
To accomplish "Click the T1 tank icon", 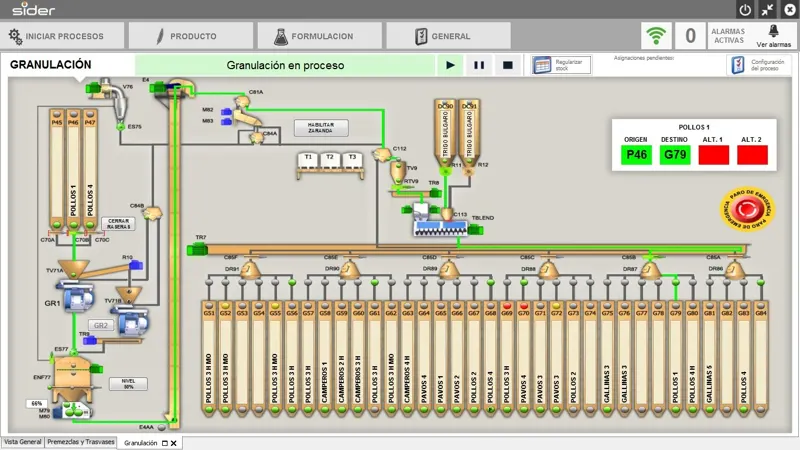I will click(308, 161).
